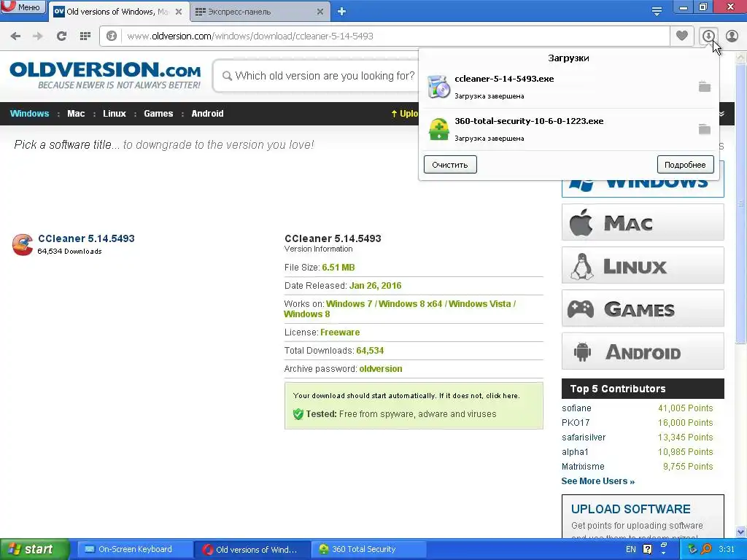Open contributor safarisilver profile

pos(584,437)
